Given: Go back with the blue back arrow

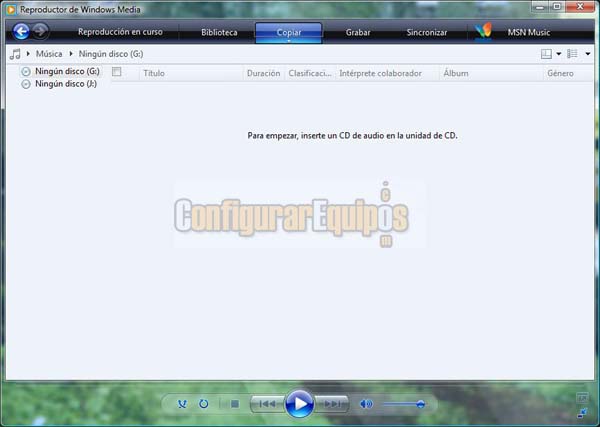Looking at the screenshot, I should point(21,31).
